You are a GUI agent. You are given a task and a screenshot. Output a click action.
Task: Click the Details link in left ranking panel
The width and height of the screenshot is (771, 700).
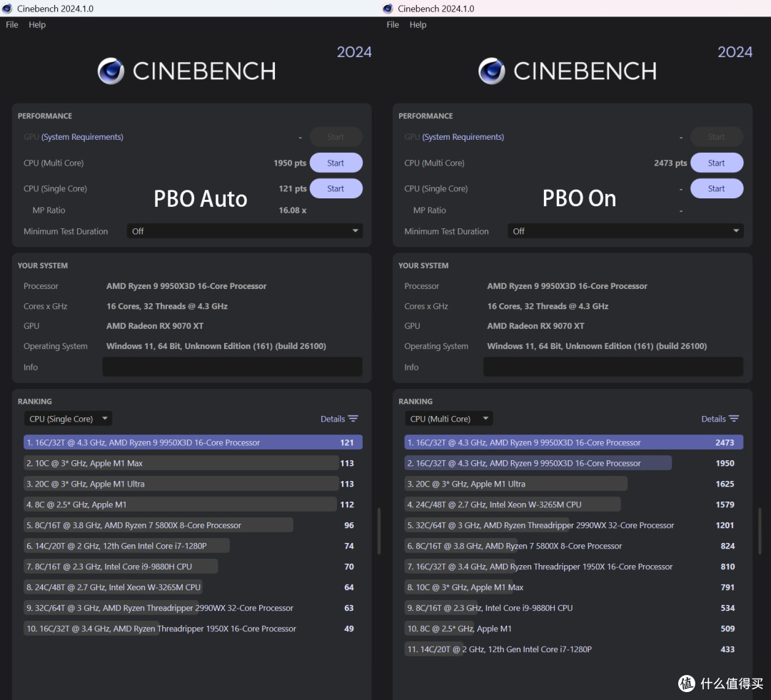333,419
